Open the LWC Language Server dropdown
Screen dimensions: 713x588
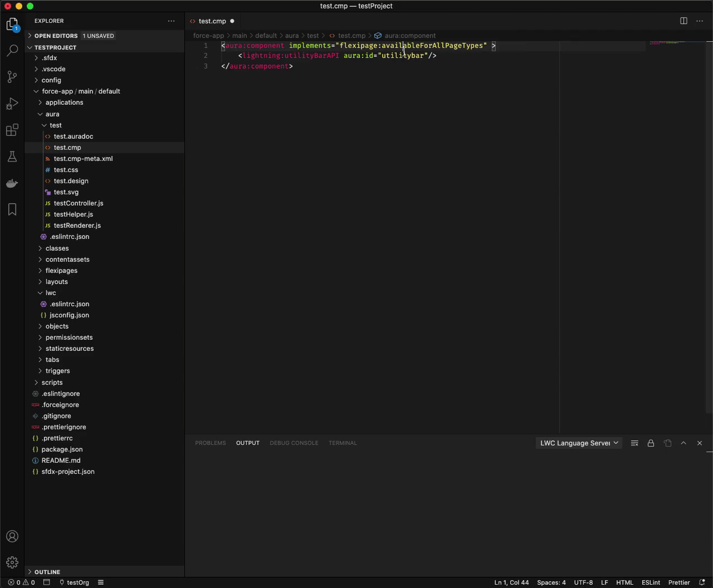(578, 443)
